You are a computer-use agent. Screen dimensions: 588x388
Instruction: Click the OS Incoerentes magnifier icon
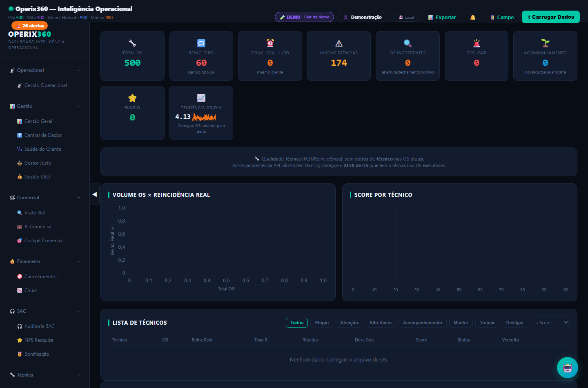(408, 43)
